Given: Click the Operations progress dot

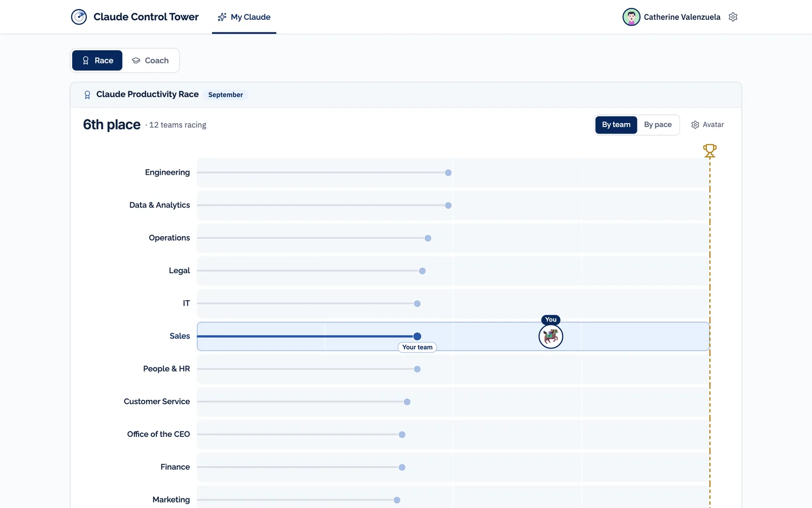Looking at the screenshot, I should [x=428, y=238].
